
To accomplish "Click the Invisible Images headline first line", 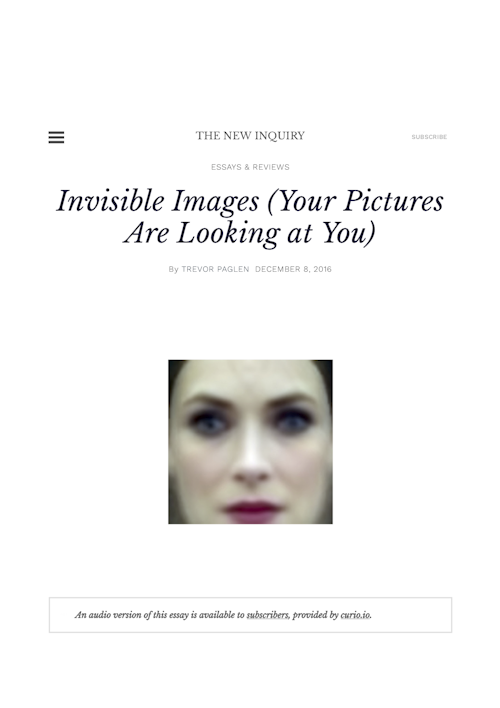I will pos(250,201).
